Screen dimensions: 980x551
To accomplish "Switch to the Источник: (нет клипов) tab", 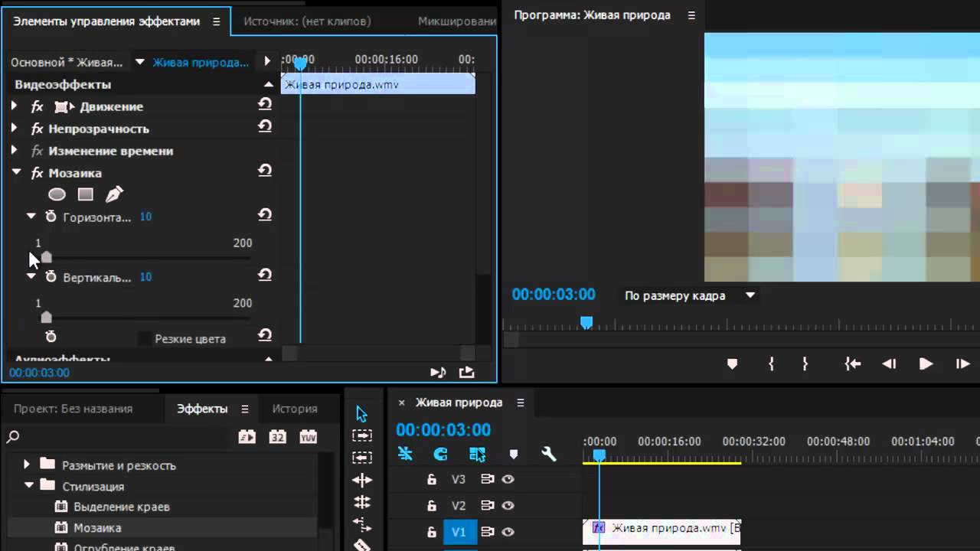I will pos(307,21).
